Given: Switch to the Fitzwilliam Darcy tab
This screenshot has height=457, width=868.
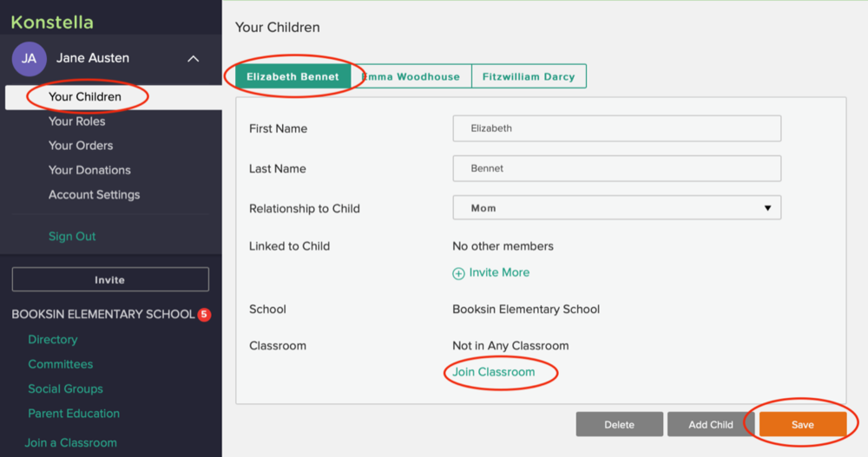Looking at the screenshot, I should click(x=529, y=76).
